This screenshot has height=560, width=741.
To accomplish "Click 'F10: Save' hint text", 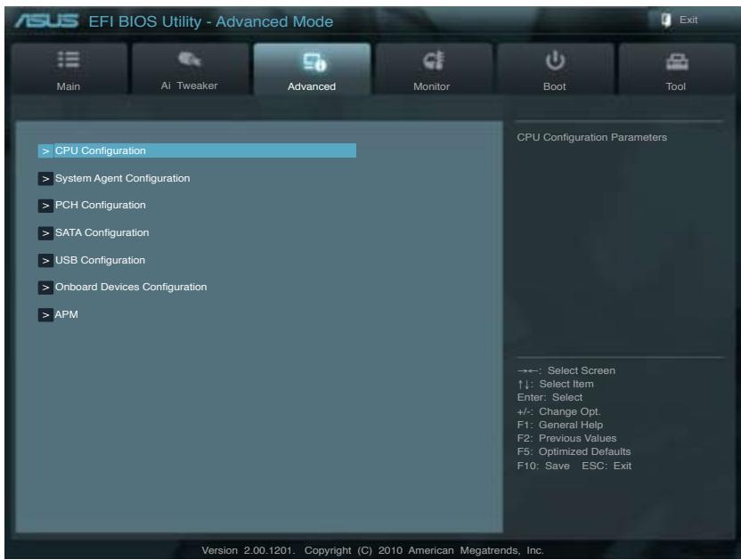I will pyautogui.click(x=543, y=466).
